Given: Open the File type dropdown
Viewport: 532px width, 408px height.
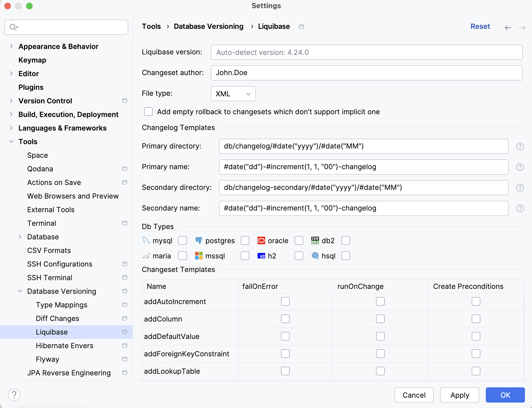Looking at the screenshot, I should click(233, 94).
